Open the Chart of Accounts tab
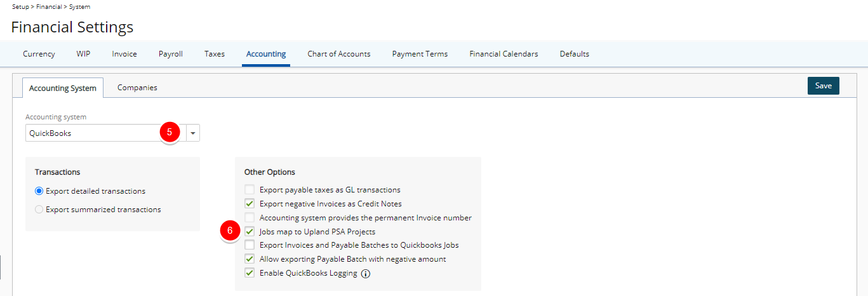 [339, 54]
